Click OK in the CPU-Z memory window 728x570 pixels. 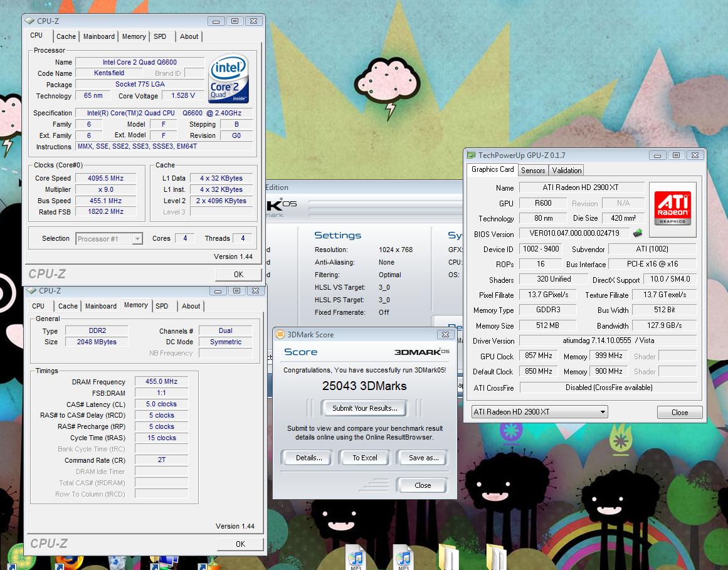tap(241, 544)
